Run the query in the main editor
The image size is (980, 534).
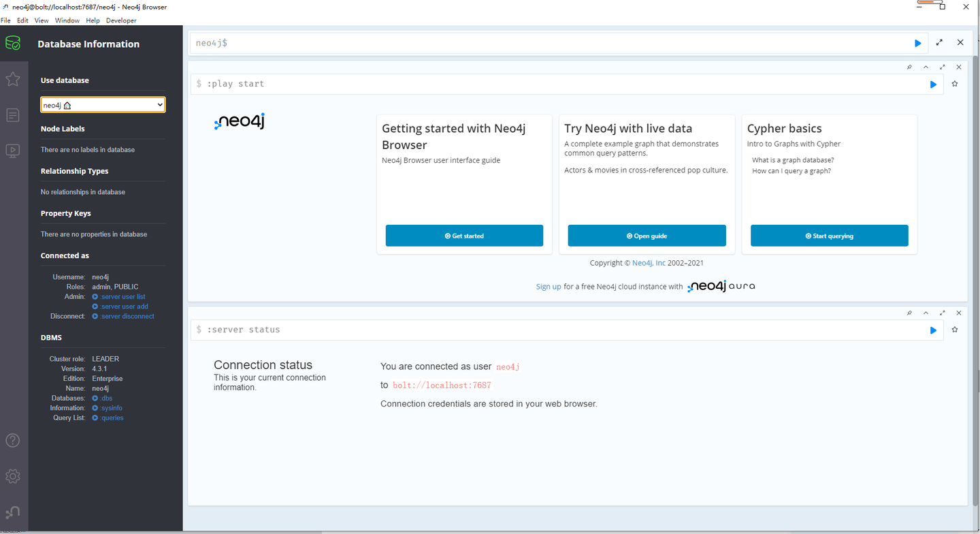[x=917, y=43]
